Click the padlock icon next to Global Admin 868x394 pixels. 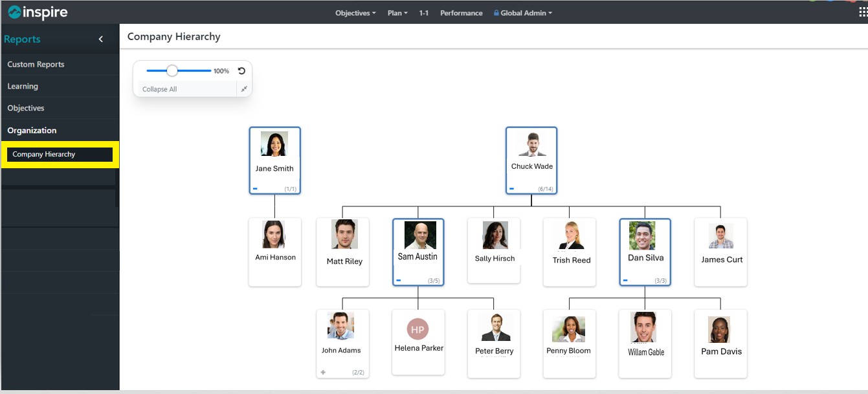point(495,12)
